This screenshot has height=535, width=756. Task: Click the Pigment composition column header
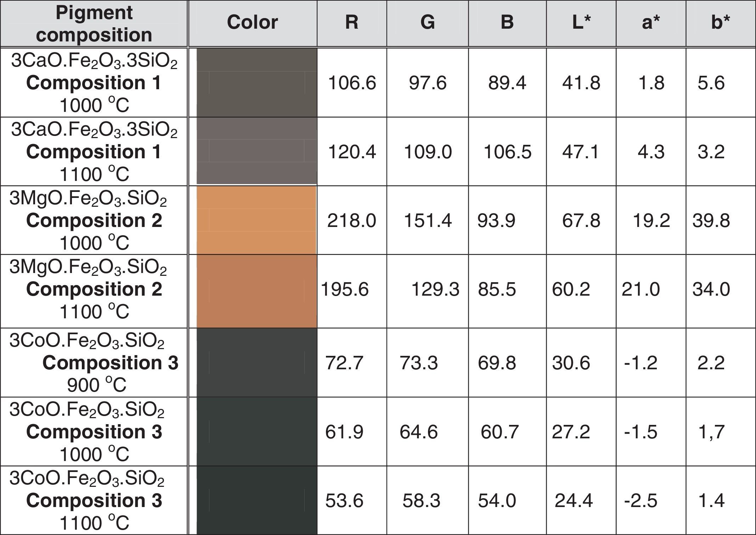94,23
